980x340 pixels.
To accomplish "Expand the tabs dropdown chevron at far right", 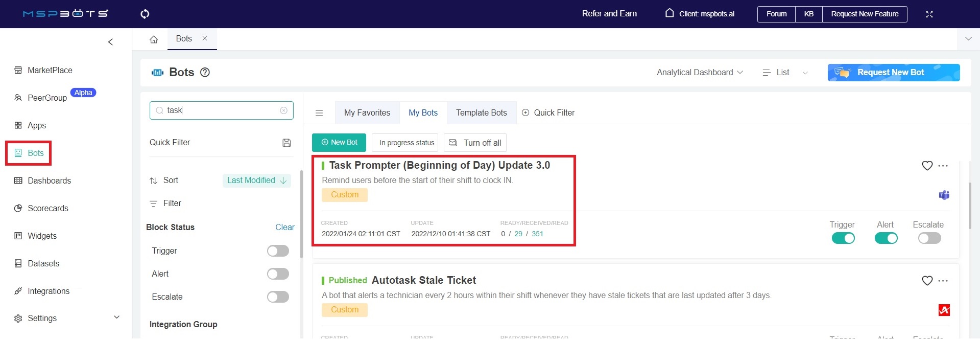I will tap(968, 39).
